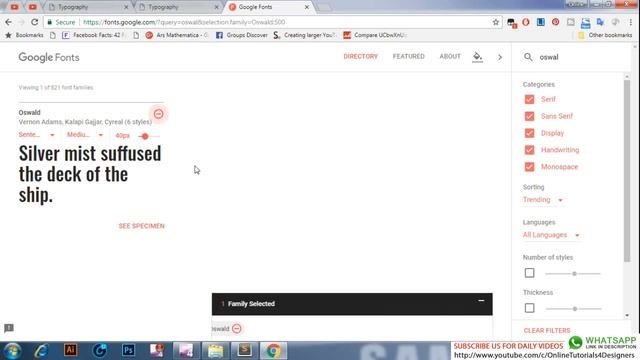Enable the Thickness filter checkbox
The height and width of the screenshot is (360, 640).
[529, 308]
